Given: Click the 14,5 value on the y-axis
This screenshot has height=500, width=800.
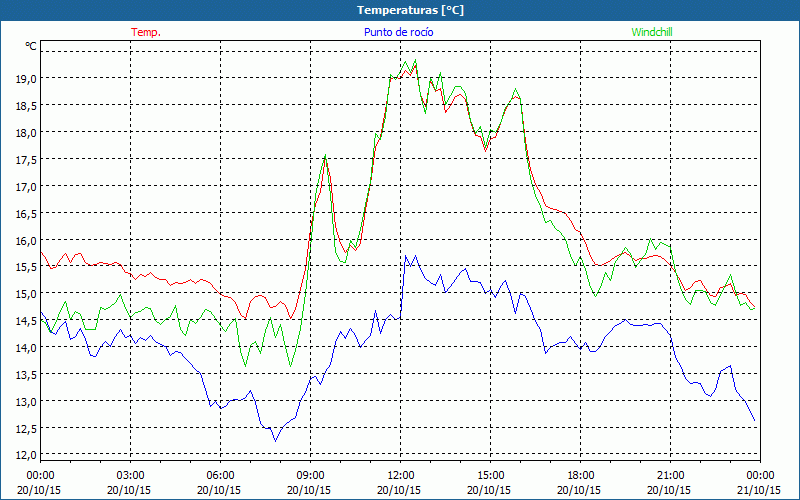Looking at the screenshot, I should pyautogui.click(x=24, y=321).
